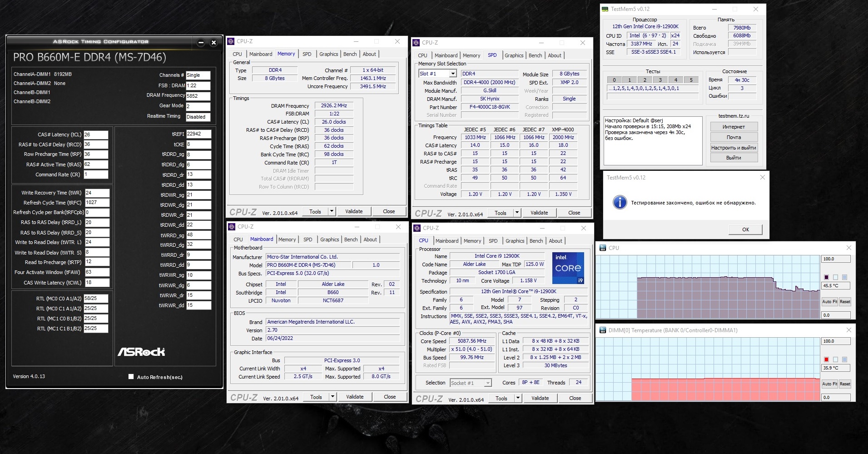Image resolution: width=868 pixels, height=454 pixels.
Task: Toggle the light blue box in DIMM graph
Action: point(844,359)
